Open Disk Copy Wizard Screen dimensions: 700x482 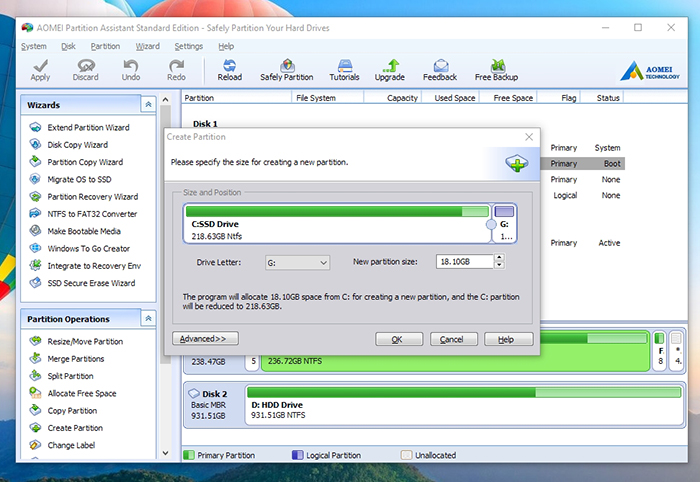[x=78, y=145]
